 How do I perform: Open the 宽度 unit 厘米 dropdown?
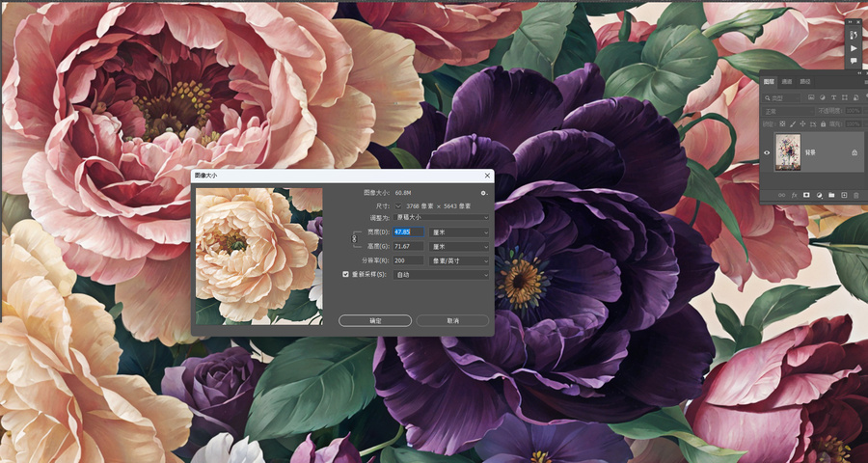tap(459, 232)
